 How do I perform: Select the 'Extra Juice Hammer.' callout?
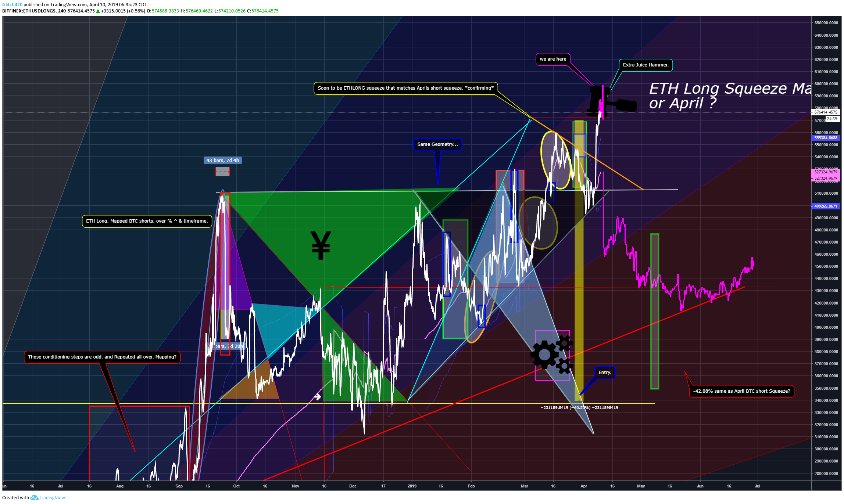click(645, 65)
